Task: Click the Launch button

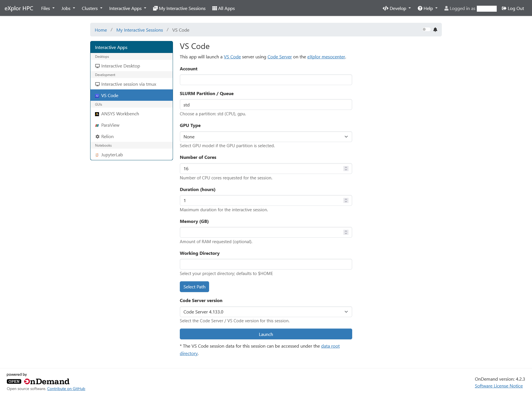Action: coord(266,334)
